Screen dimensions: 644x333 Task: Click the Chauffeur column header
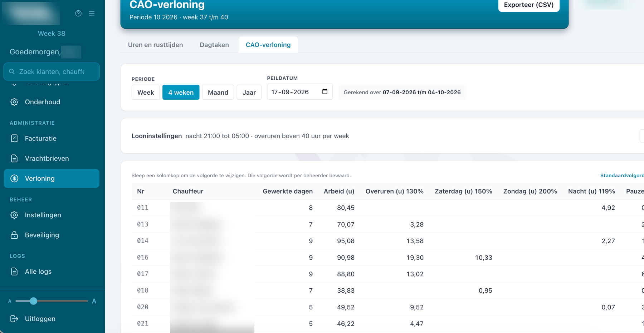188,191
